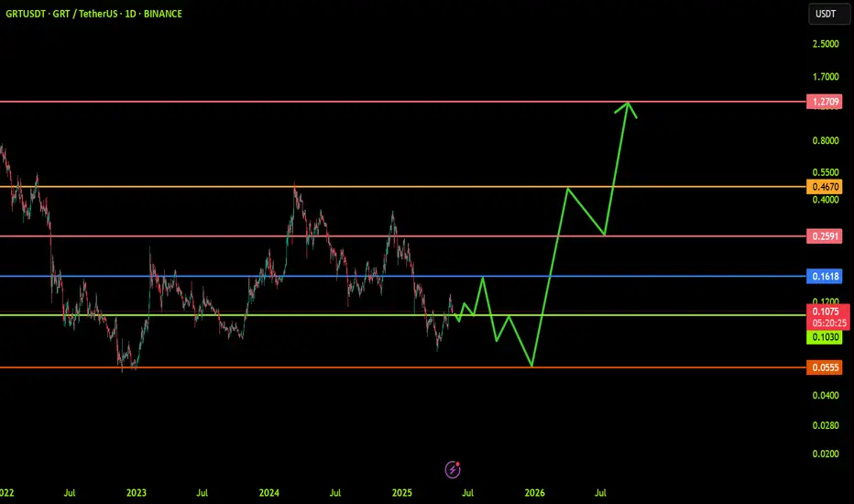Screen dimensions: 854x504
Task: Select the 0.0555 orange price label
Action: point(824,367)
